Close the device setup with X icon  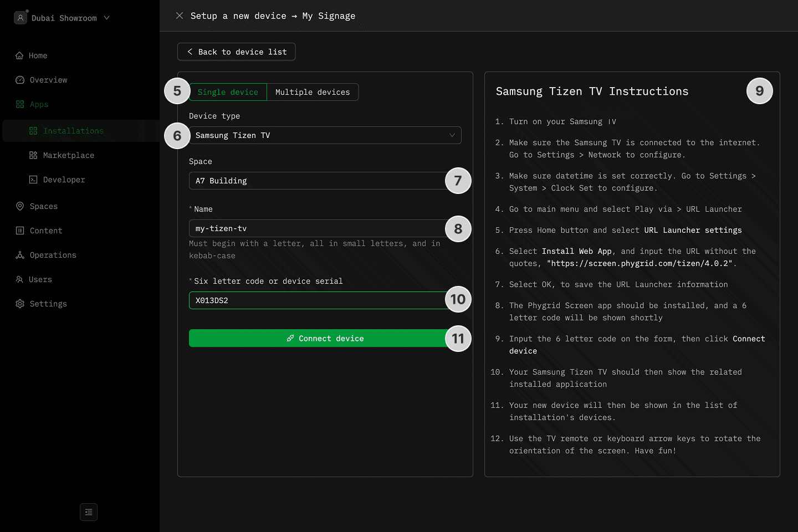point(180,16)
